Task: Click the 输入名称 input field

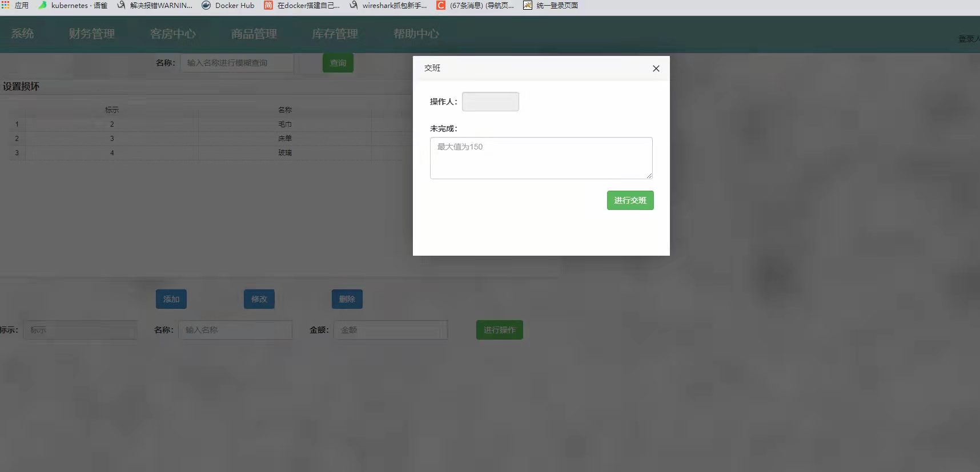Action: 235,330
